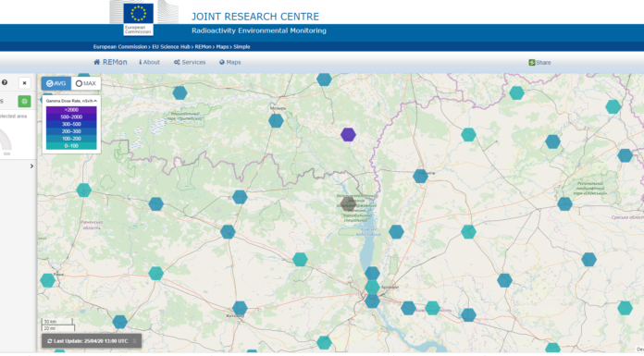The image size is (644, 356).
Task: Click the >2000 legend color swatch
Action: (x=71, y=110)
